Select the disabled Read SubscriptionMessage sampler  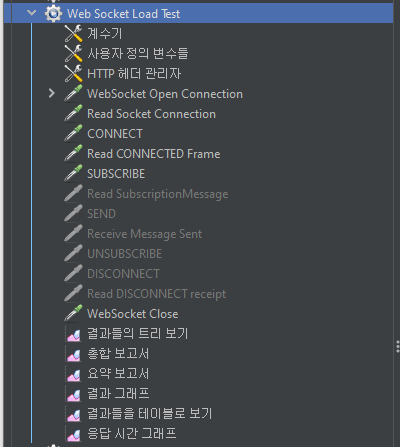(157, 194)
